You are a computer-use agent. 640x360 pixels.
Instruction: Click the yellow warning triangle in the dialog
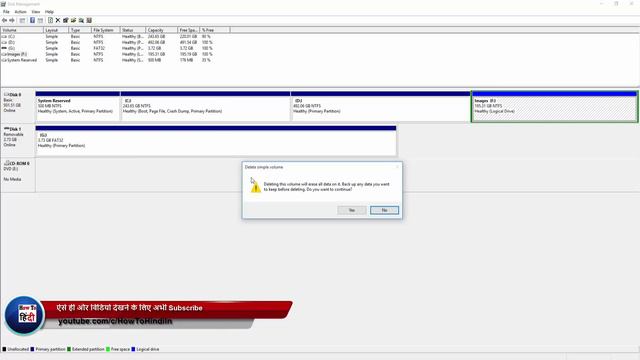[x=256, y=187]
